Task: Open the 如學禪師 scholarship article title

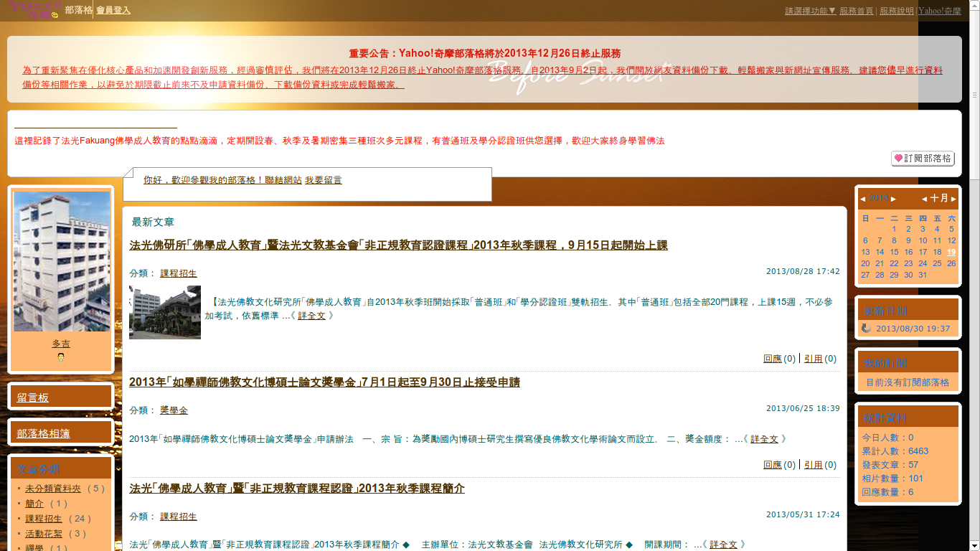Action: point(324,382)
